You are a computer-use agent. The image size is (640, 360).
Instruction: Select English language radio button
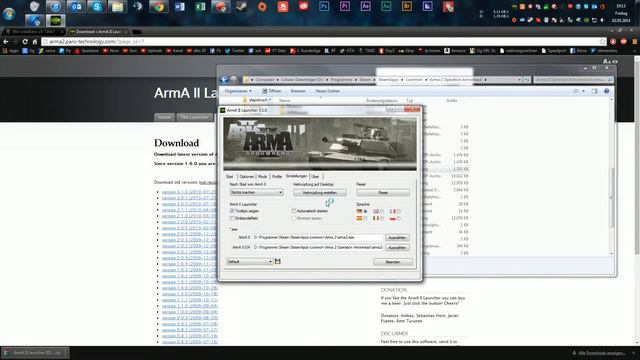[x=382, y=211]
